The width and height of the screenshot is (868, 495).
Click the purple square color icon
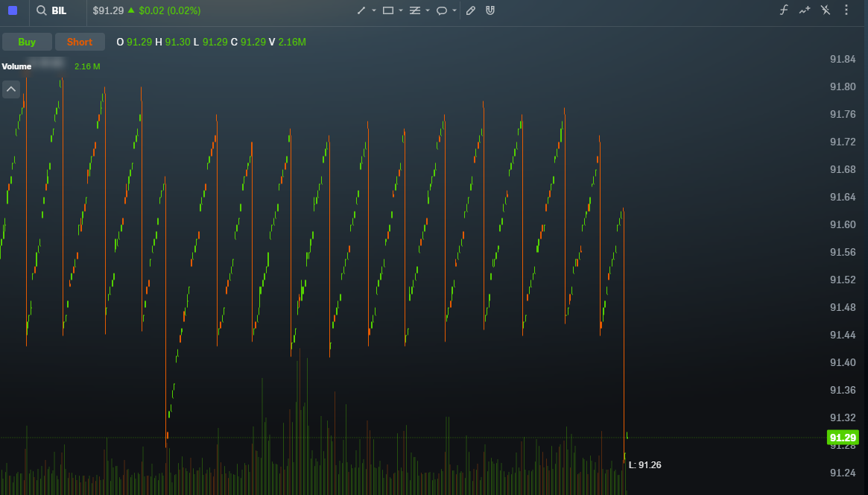click(13, 10)
